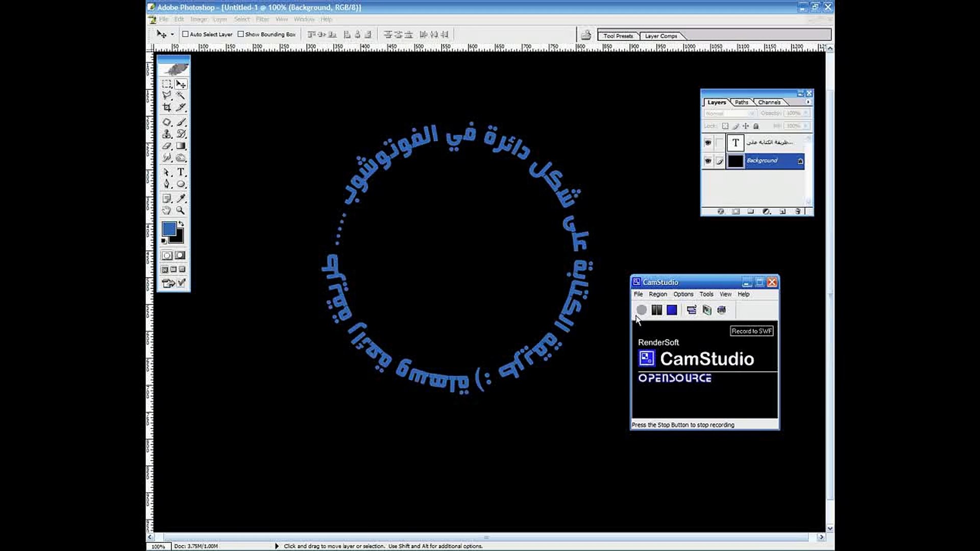Pause recording in CamStudio

click(x=656, y=310)
